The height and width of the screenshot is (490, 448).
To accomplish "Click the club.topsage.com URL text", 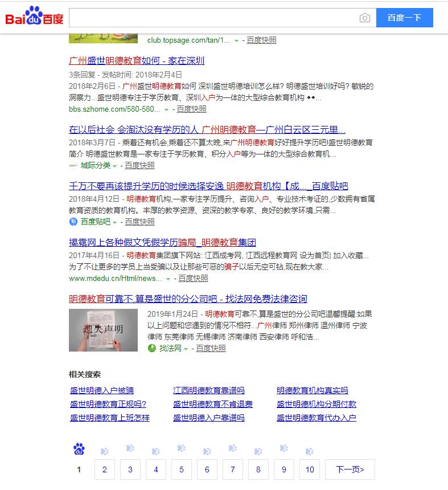I will 188,40.
